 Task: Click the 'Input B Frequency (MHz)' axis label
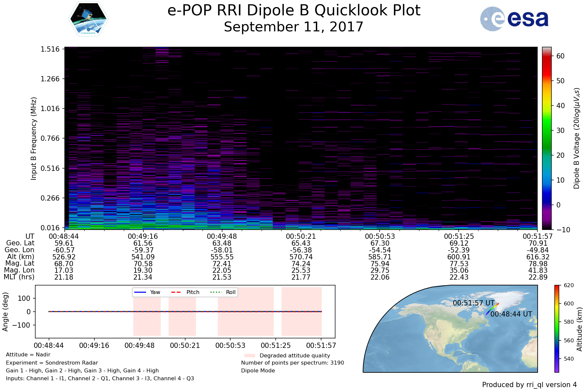(34, 138)
